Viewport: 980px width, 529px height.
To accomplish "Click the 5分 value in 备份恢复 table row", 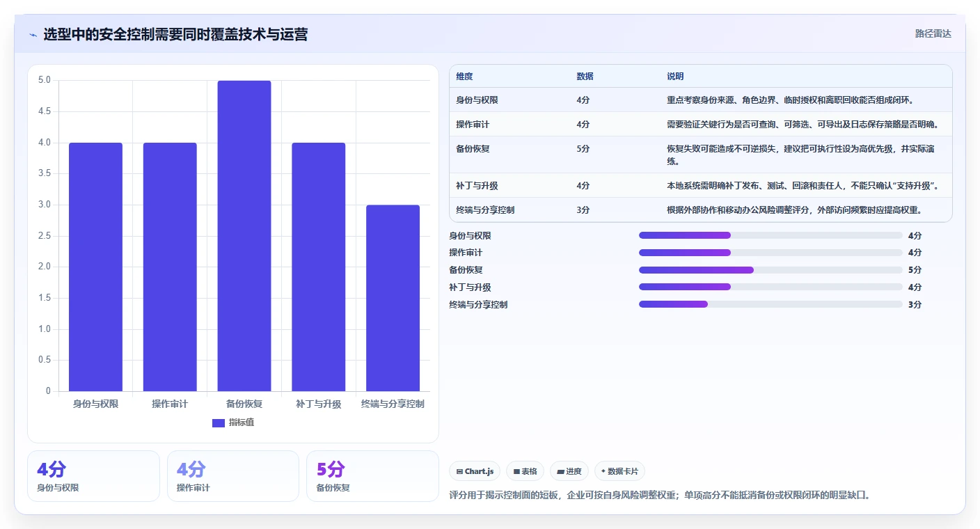I will pos(583,149).
